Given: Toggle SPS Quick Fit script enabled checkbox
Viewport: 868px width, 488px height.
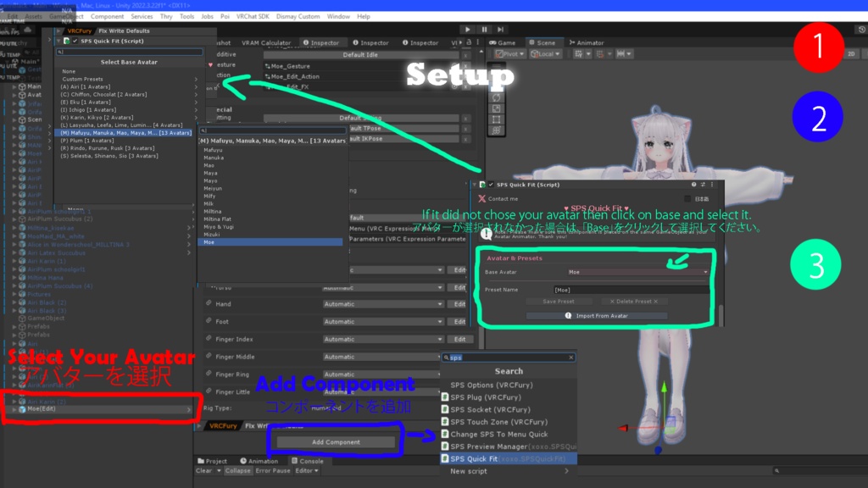Looking at the screenshot, I should (x=491, y=185).
